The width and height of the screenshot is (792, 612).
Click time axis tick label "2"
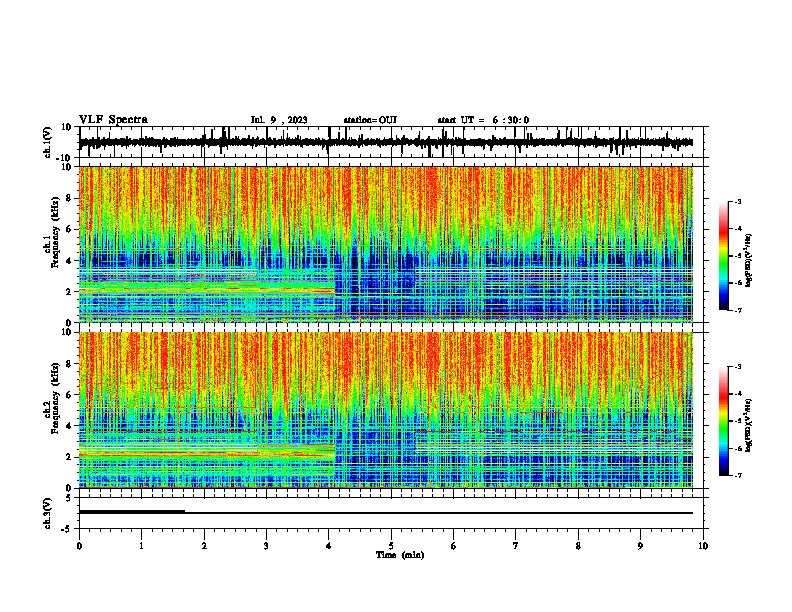click(204, 546)
